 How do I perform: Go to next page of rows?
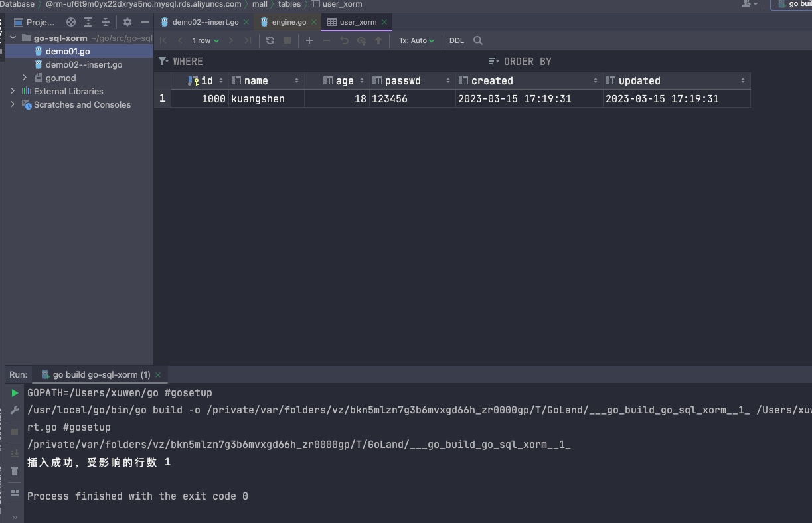[231, 40]
